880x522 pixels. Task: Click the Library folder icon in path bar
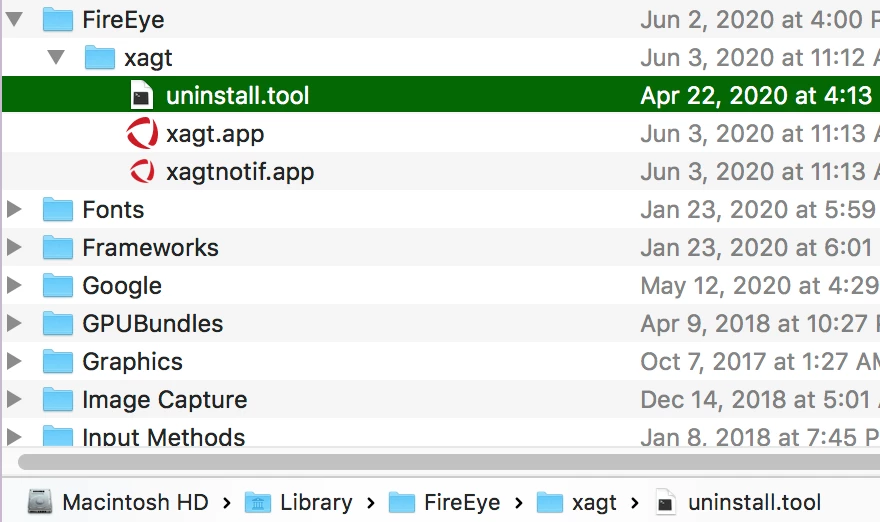click(x=258, y=502)
